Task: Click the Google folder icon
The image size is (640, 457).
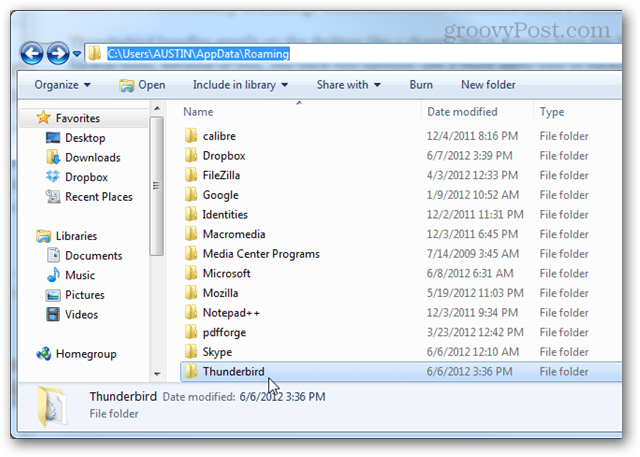Action: (x=191, y=194)
